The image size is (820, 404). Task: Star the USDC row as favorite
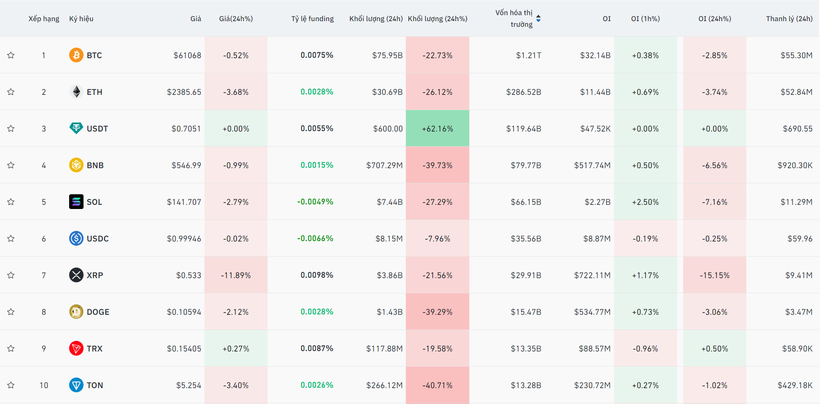coord(11,239)
